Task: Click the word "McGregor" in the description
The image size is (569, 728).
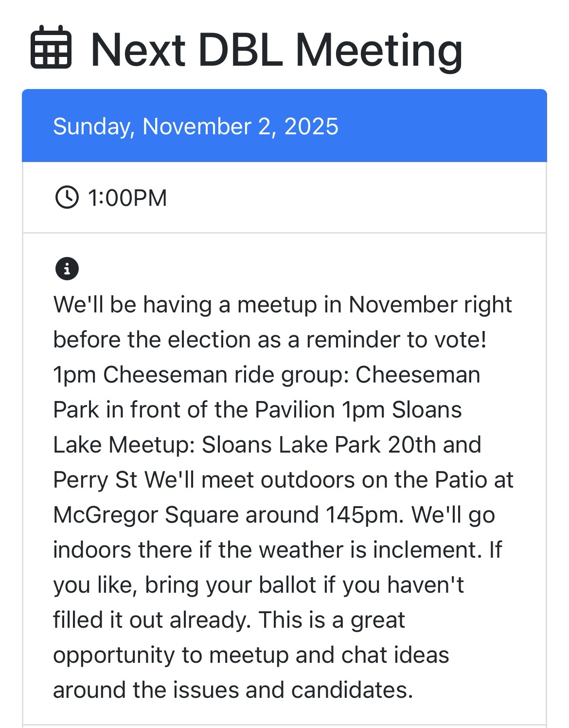Action: click(105, 515)
